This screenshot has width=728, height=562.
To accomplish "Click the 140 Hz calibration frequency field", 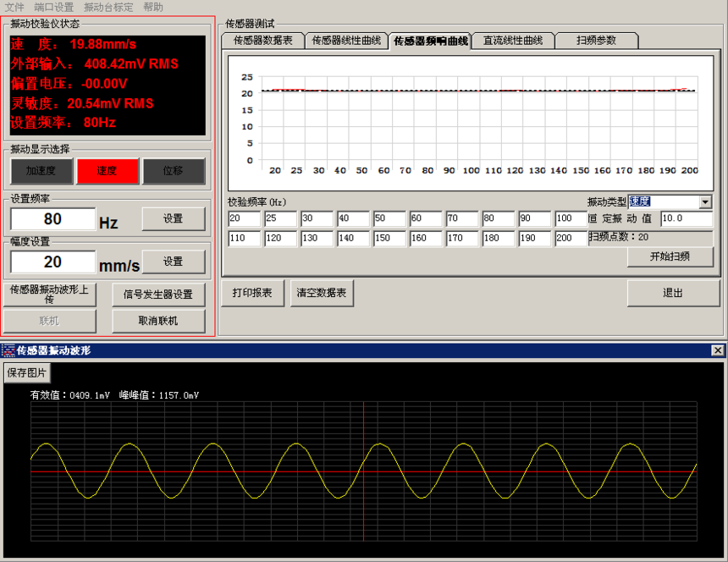I will 353,239.
